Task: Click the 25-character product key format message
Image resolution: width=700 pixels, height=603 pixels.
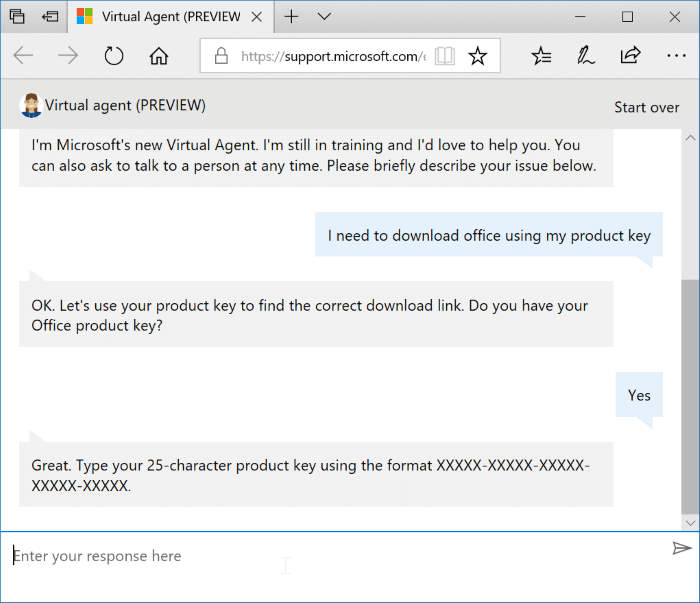Action: tap(316, 474)
